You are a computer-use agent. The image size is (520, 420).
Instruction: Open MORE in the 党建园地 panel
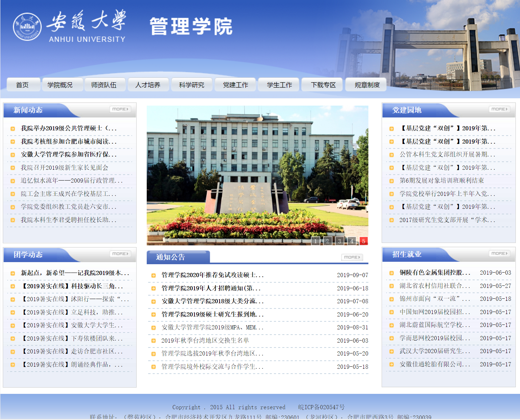click(499, 109)
